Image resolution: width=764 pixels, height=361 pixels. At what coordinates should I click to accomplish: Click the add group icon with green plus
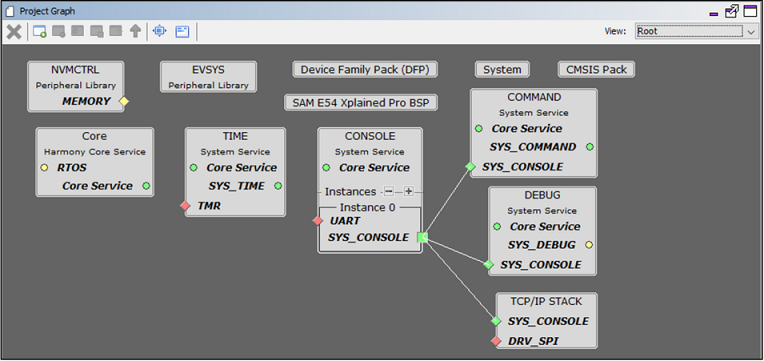click(x=39, y=32)
